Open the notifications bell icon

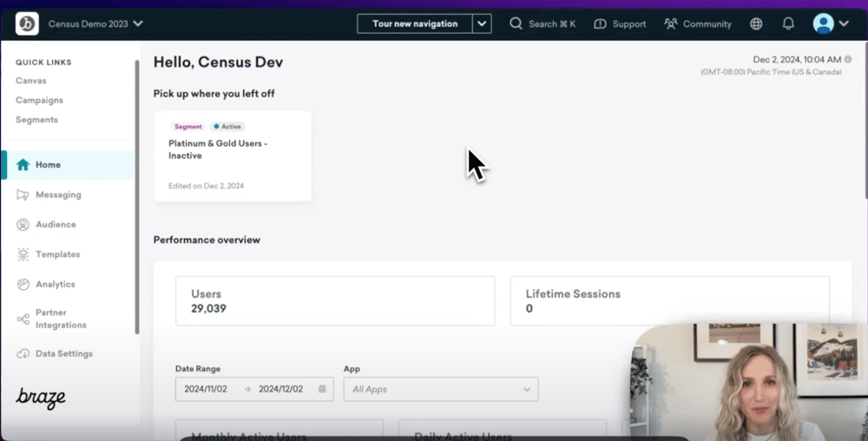click(x=788, y=23)
